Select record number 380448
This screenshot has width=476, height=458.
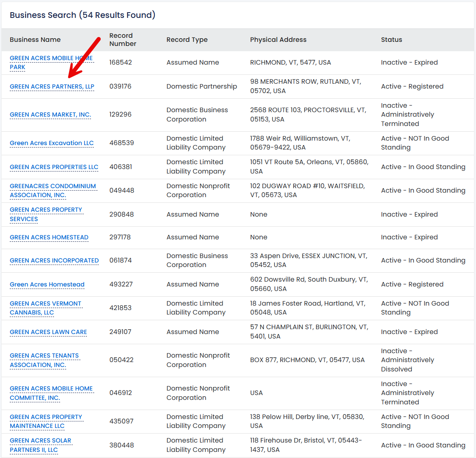pos(121,445)
